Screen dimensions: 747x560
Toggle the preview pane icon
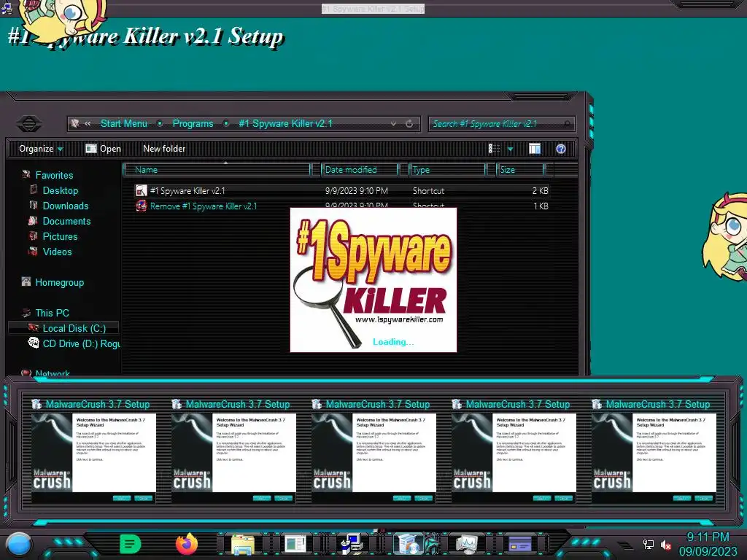point(535,149)
